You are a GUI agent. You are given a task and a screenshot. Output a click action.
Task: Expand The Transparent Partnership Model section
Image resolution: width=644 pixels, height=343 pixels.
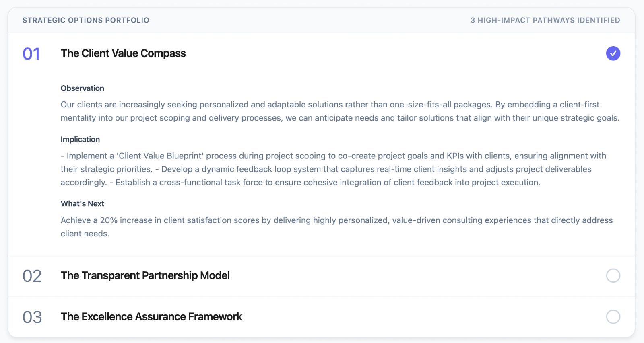point(145,275)
